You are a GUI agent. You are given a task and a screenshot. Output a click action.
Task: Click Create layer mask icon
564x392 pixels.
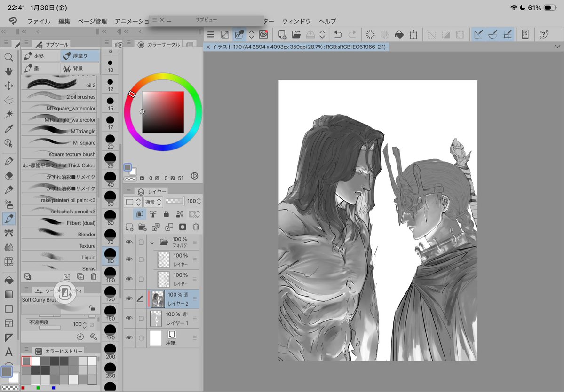pyautogui.click(x=183, y=227)
